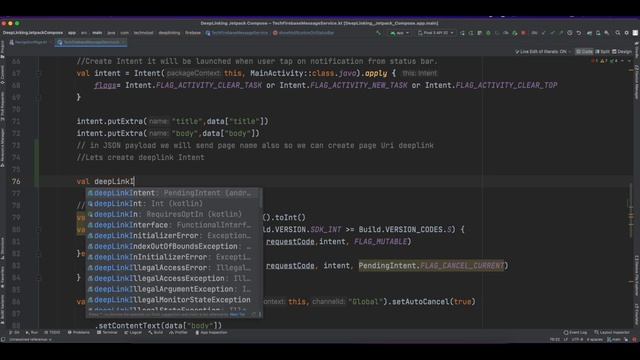Open IDE settings via the gear icon
Viewport: 640px width, 360px height.
click(627, 33)
